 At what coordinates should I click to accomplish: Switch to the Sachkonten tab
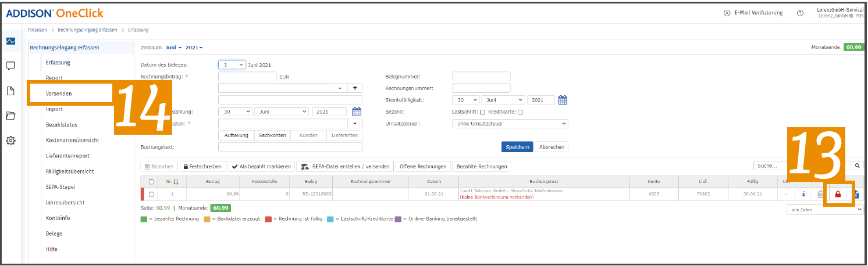click(272, 135)
